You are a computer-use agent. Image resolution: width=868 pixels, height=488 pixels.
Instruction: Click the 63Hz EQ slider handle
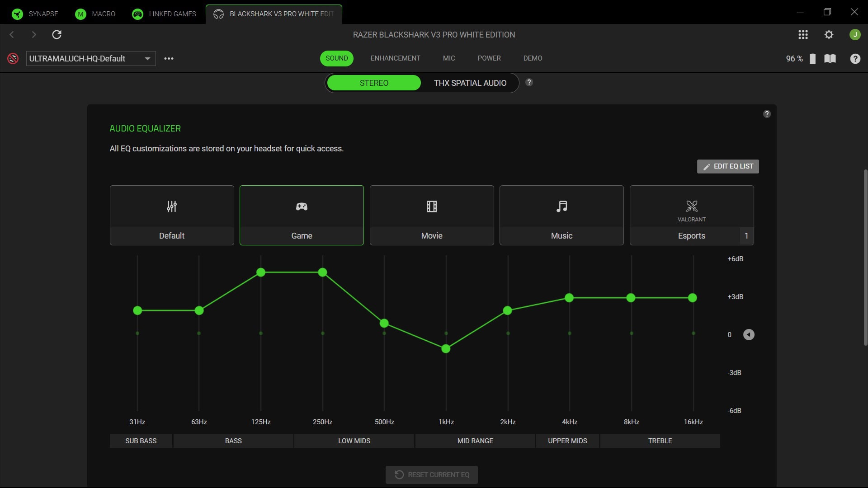pos(199,310)
